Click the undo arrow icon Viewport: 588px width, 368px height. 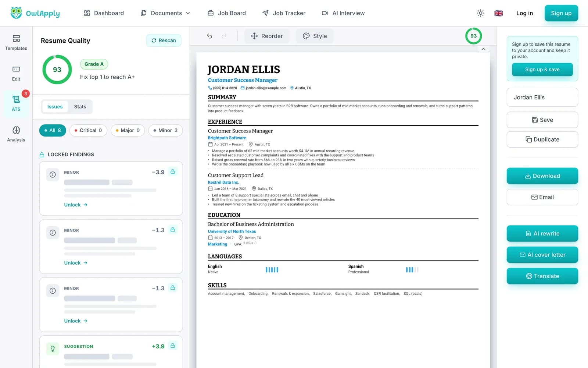209,36
